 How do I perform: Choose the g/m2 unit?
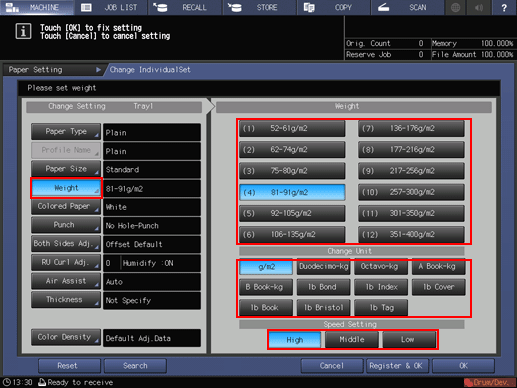pos(266,267)
